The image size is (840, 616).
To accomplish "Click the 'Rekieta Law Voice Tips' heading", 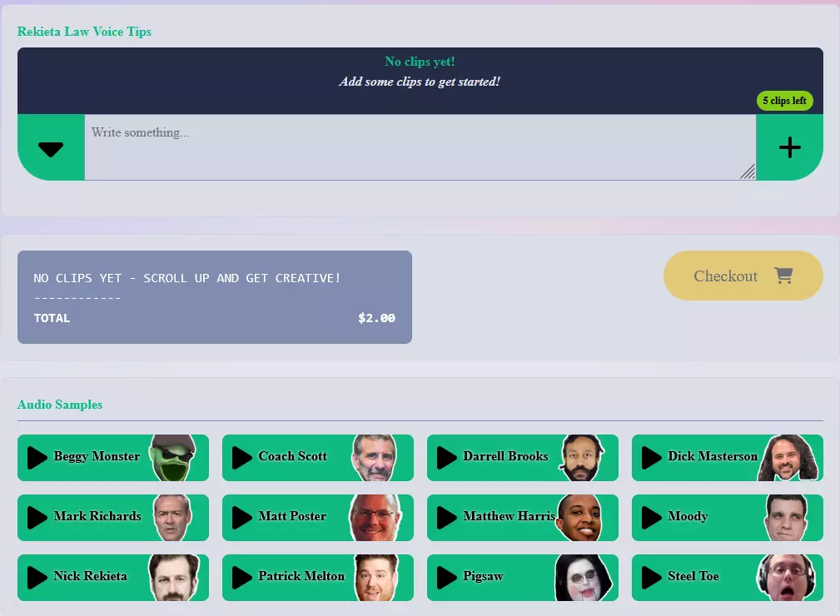I will [84, 32].
